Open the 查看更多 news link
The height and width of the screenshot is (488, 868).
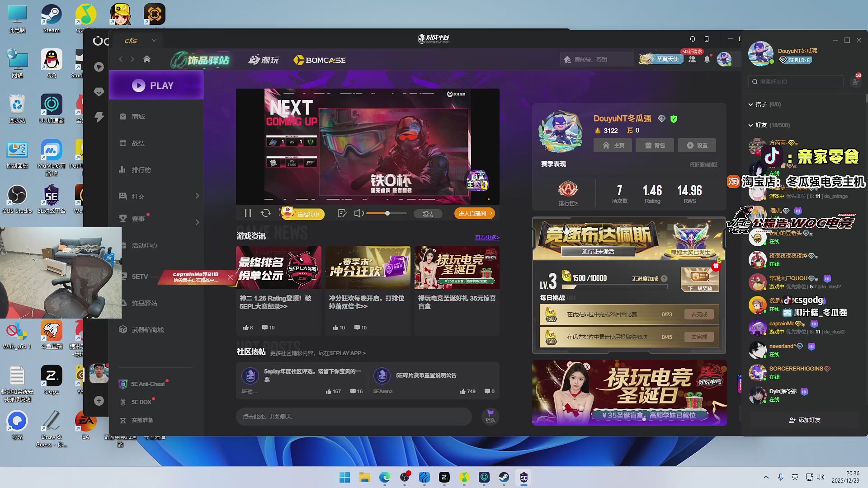[x=487, y=237]
